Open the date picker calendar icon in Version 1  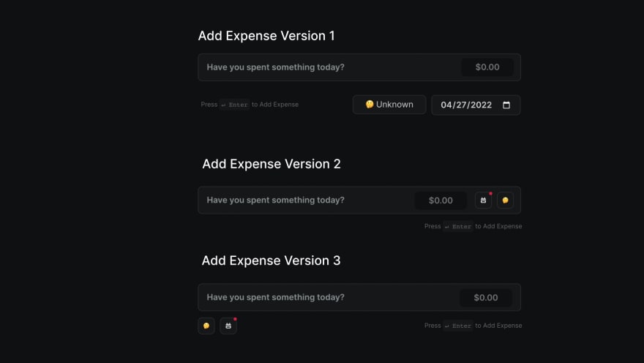coord(506,105)
